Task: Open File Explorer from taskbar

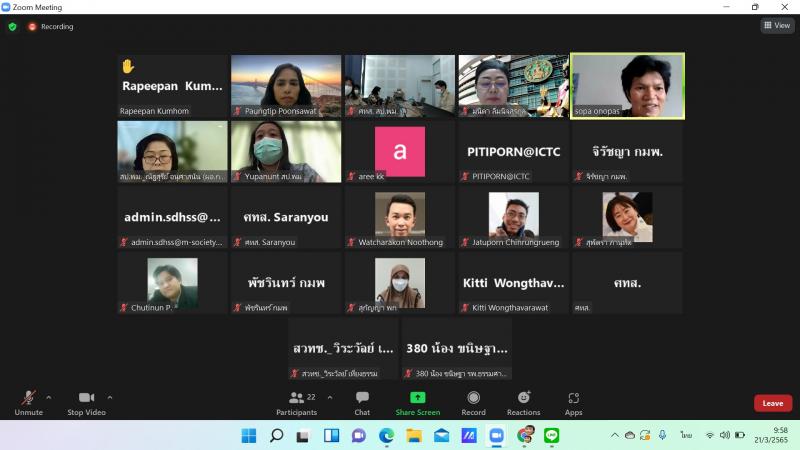Action: click(x=414, y=435)
